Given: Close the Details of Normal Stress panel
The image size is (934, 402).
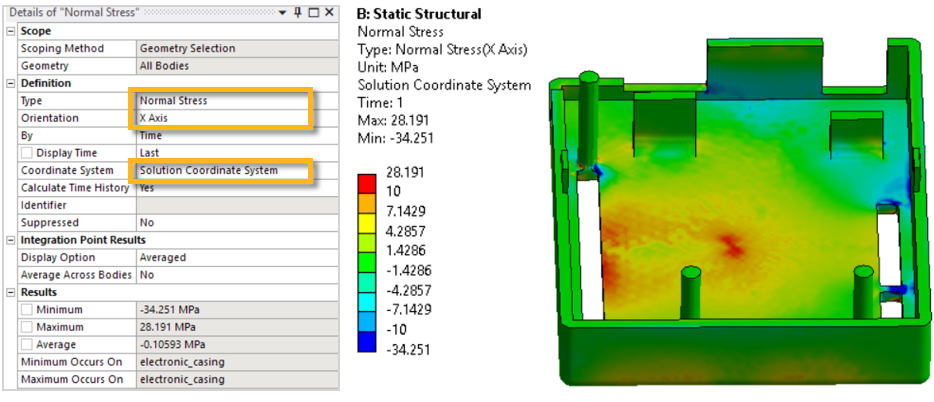Looking at the screenshot, I should coord(328,13).
